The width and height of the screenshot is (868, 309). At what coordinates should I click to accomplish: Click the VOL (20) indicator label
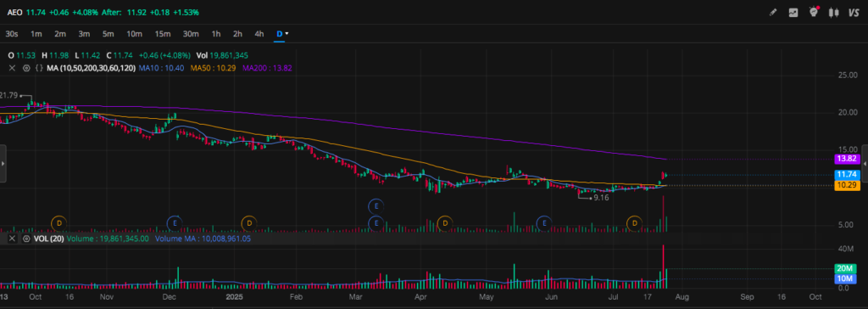pos(48,239)
